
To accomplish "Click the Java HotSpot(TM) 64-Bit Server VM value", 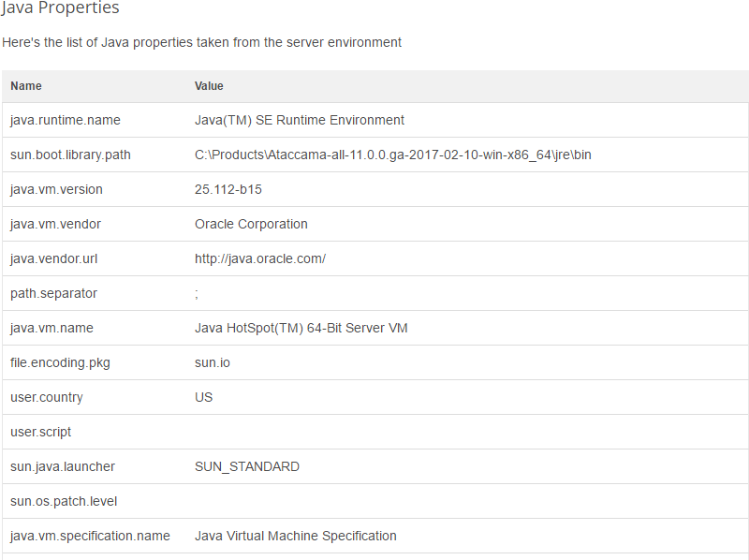I will pyautogui.click(x=301, y=328).
